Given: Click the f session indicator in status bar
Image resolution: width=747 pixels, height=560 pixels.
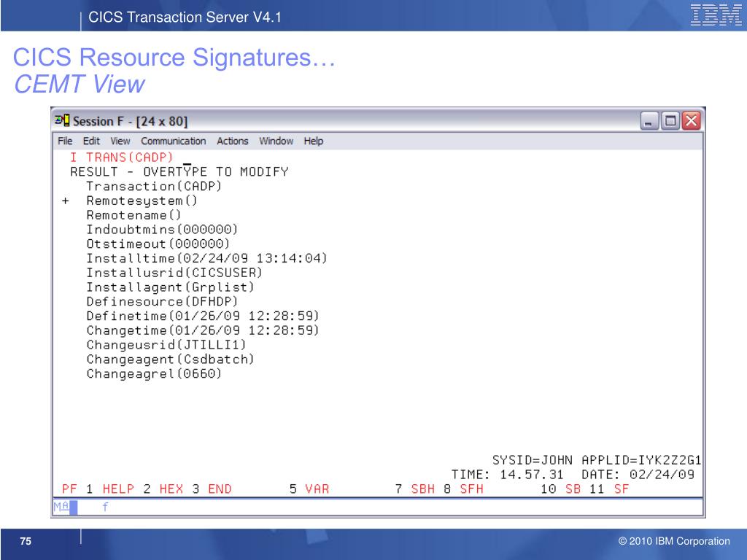Looking at the screenshot, I should pyautogui.click(x=105, y=507).
